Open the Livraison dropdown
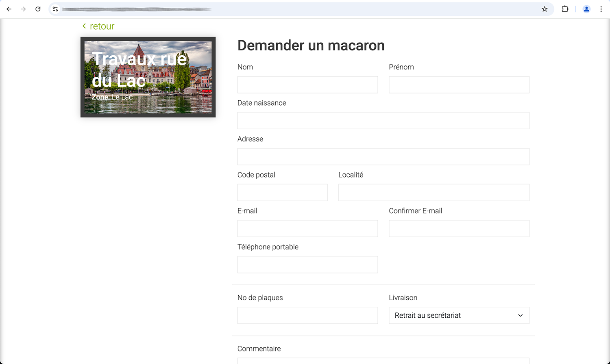The image size is (610, 364). point(459,315)
